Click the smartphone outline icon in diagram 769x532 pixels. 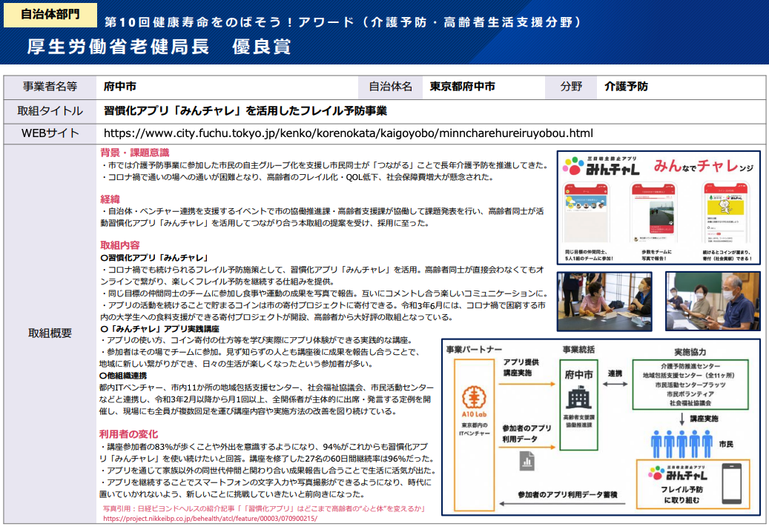tap(732, 484)
